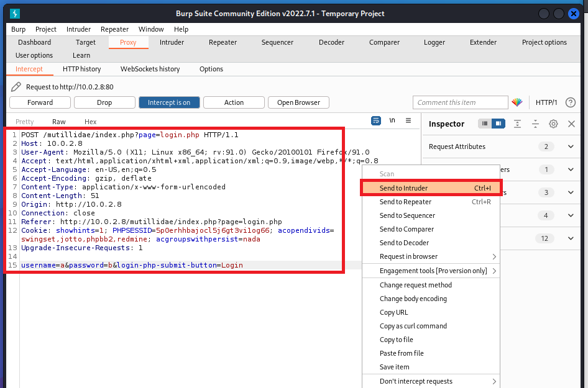Screen dimensions: 588x388
Task: Drop the intercepted request
Action: pos(104,102)
